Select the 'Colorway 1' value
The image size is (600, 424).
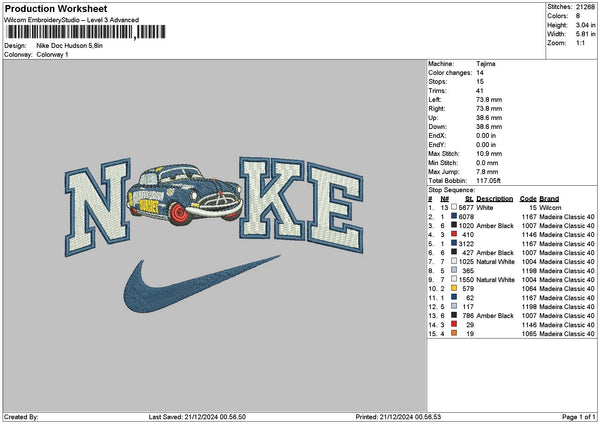pos(52,55)
